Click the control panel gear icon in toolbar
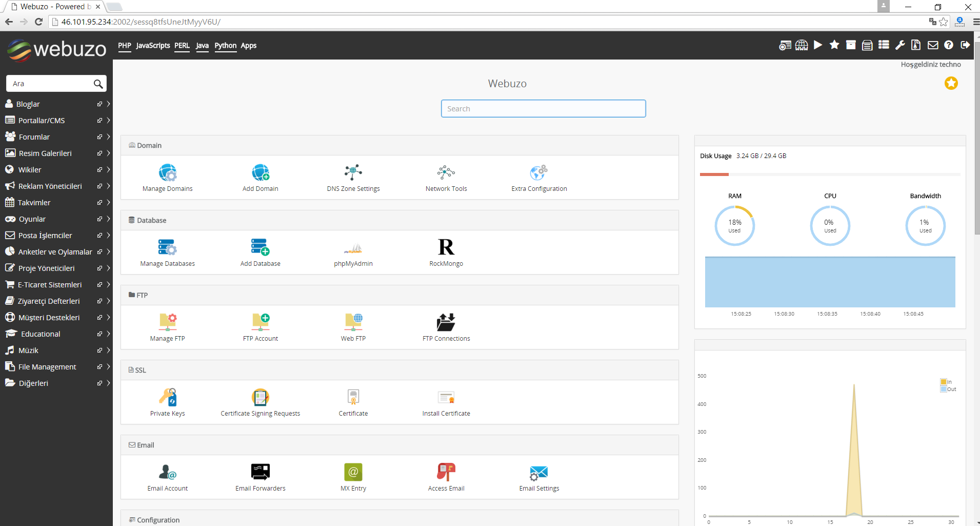Screen dimensions: 980x526 (x=785, y=46)
